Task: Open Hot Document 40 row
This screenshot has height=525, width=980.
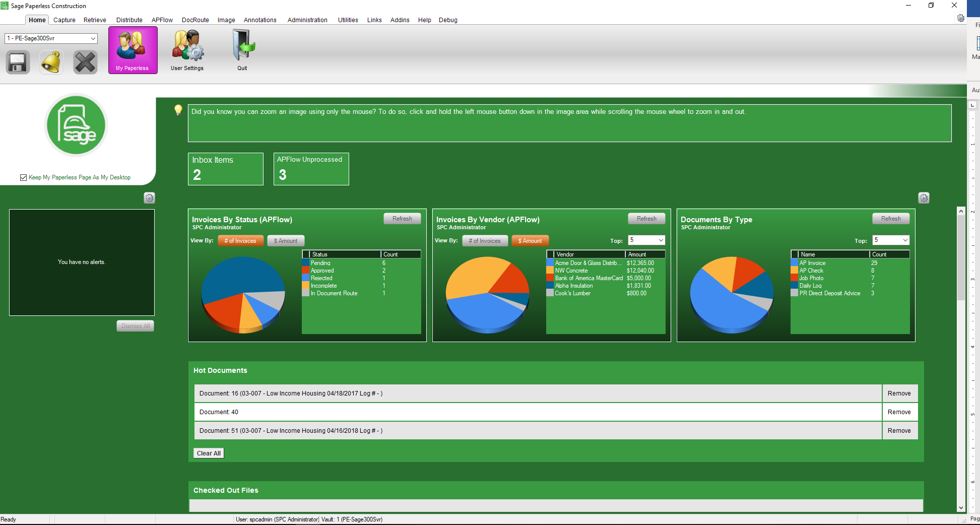Action: 538,412
